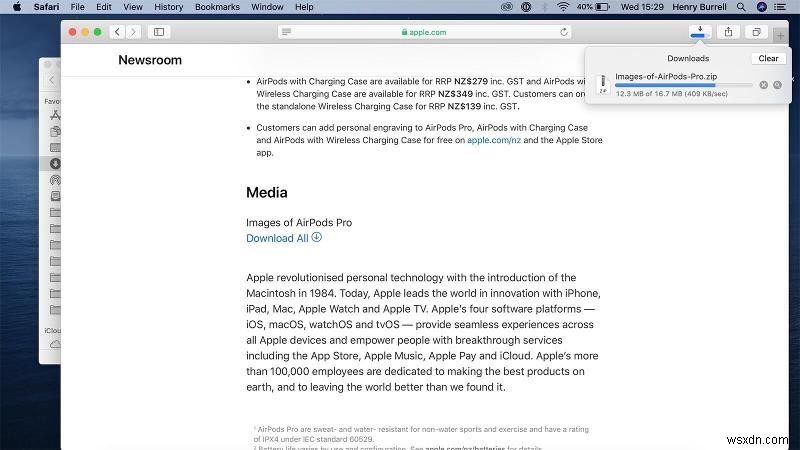The height and width of the screenshot is (450, 800).
Task: Select the computer icon in Finder sidebar
Action: 55,196
